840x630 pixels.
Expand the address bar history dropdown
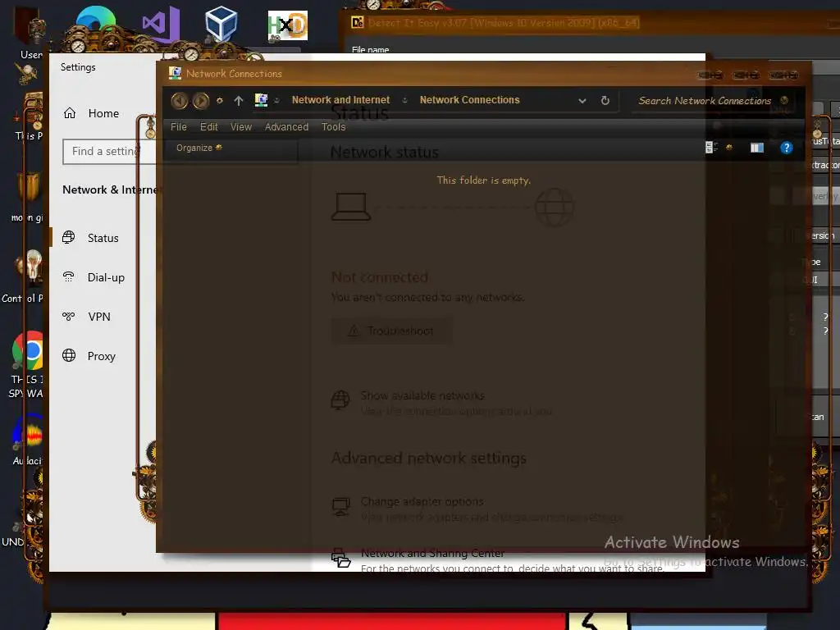coord(582,101)
